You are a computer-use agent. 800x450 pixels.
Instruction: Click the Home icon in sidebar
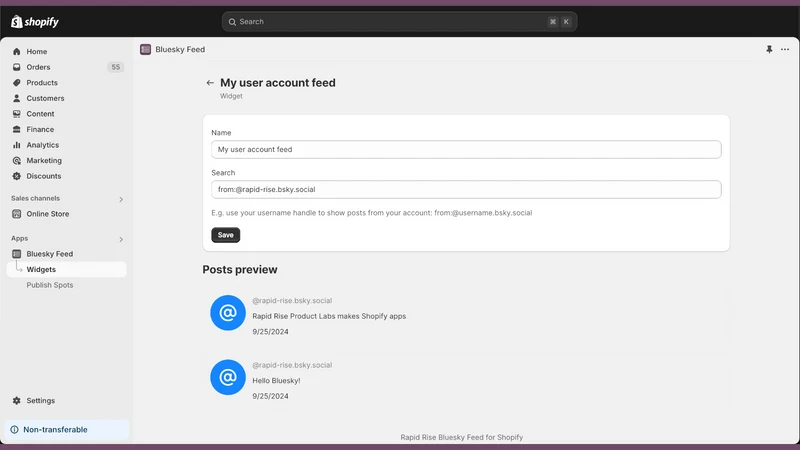(x=17, y=52)
